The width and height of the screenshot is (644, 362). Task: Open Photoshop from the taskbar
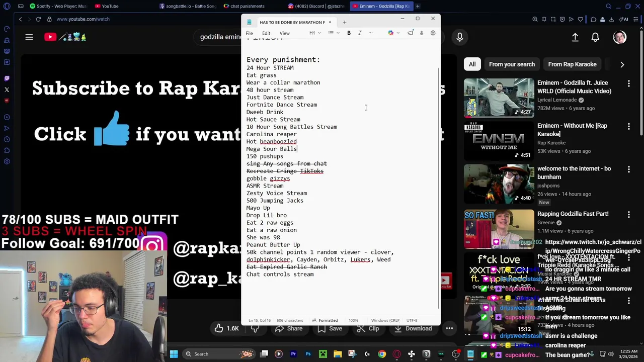(308, 354)
